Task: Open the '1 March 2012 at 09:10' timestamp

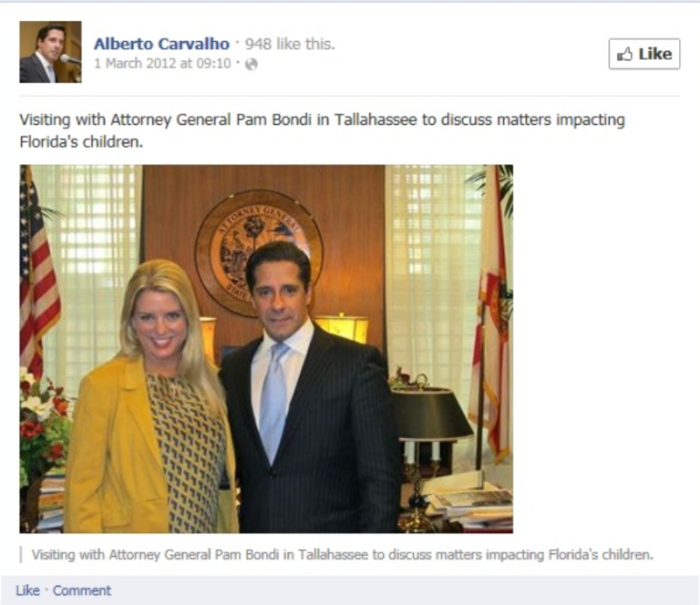Action: 162,64
